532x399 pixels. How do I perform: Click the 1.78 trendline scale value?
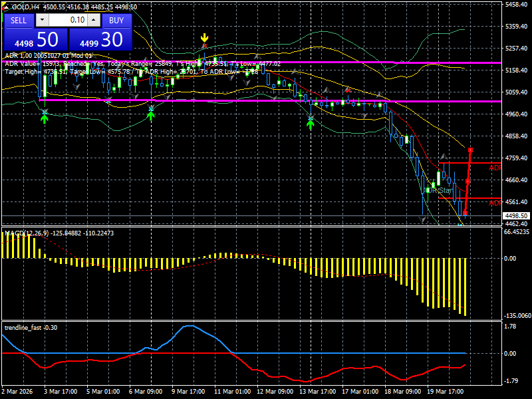[510, 327]
